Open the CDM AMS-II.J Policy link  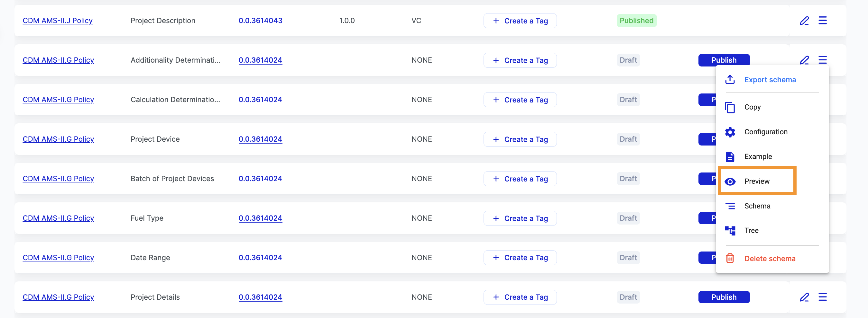click(58, 21)
